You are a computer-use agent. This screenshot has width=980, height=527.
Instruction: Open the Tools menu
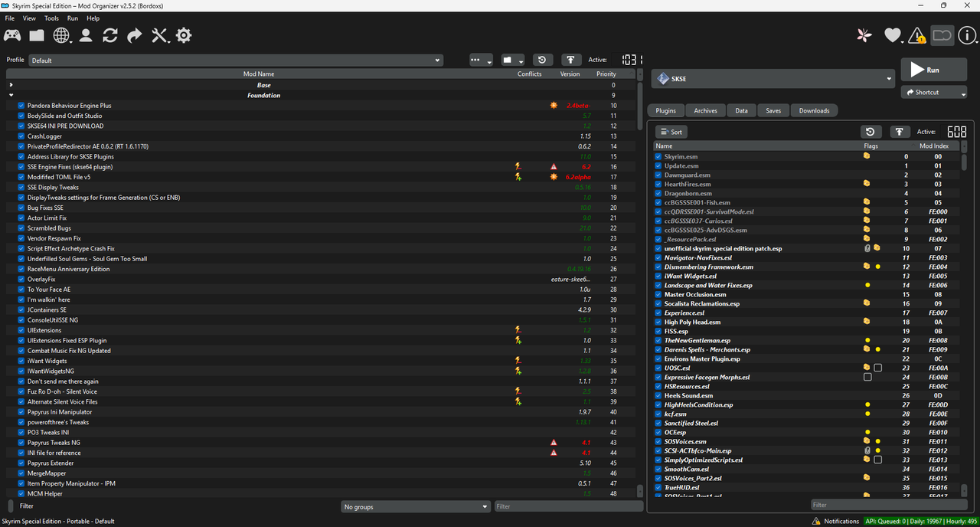point(51,18)
